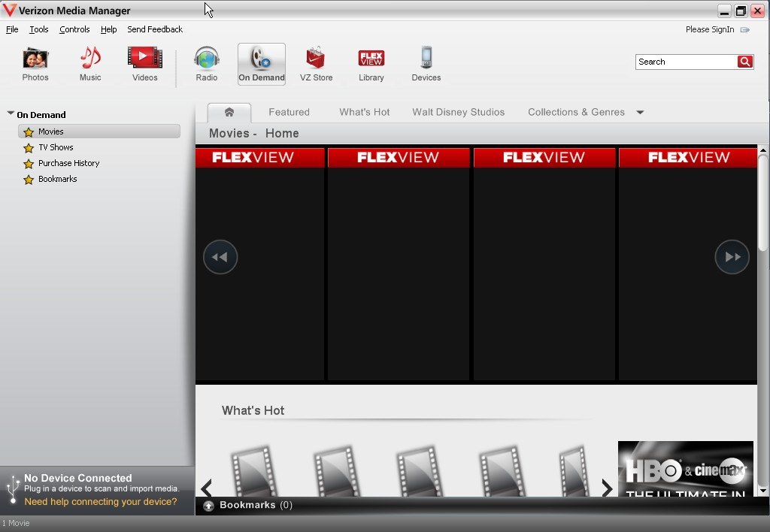The width and height of the screenshot is (770, 532).
Task: Click the Verizon logo in title bar
Action: (9, 11)
